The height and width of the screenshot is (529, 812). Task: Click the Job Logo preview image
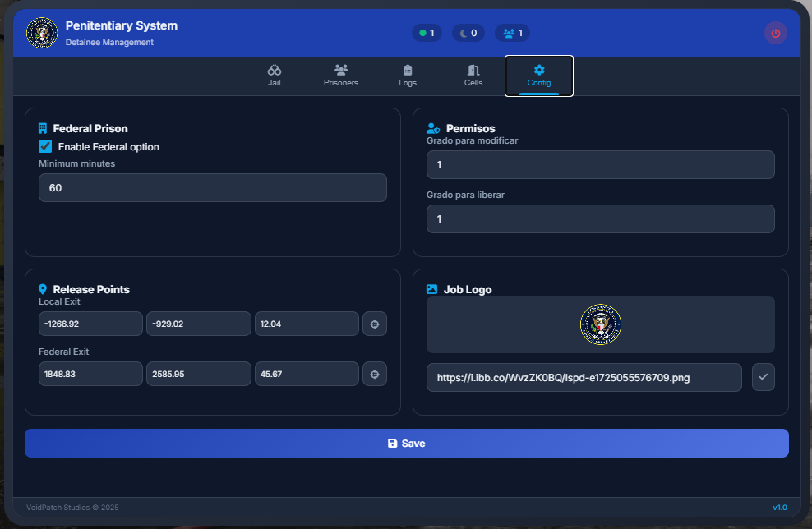[600, 324]
